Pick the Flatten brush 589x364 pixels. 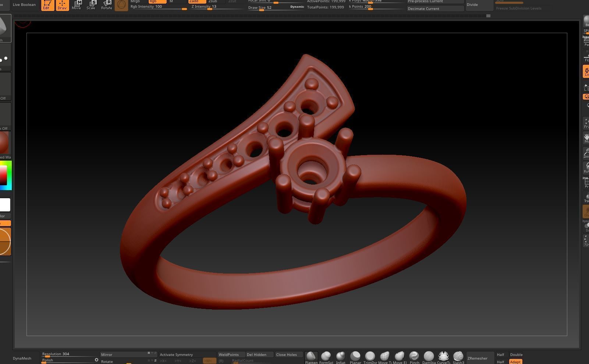coord(311,357)
